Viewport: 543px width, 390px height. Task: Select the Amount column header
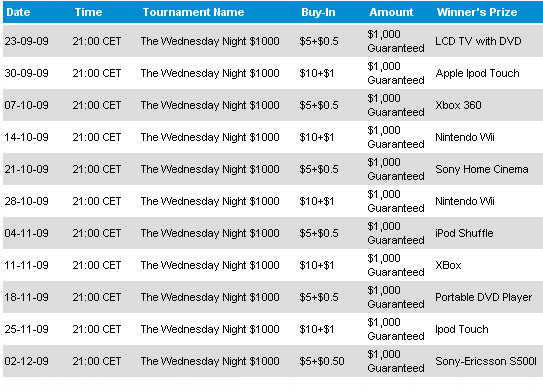[x=391, y=12]
